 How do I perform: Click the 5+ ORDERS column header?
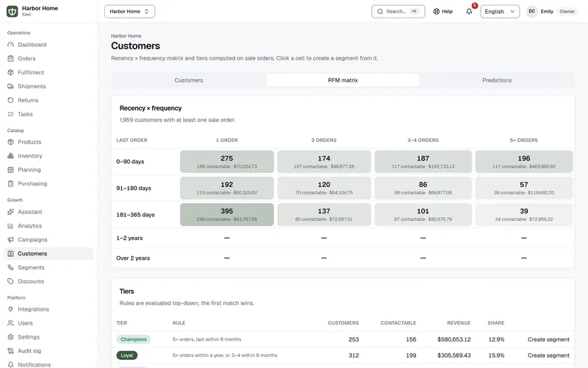pyautogui.click(x=524, y=140)
